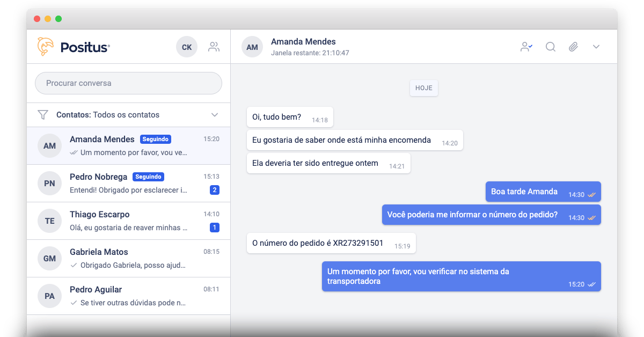Open Pedro Nobrega conversation

pos(128,183)
